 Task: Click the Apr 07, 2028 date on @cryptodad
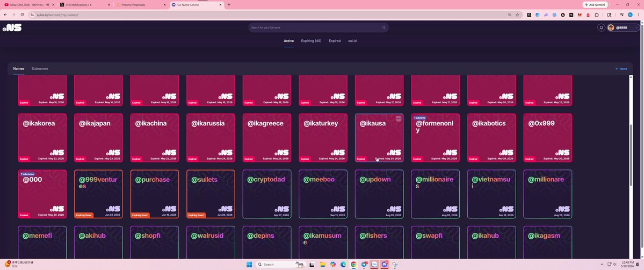(281, 215)
